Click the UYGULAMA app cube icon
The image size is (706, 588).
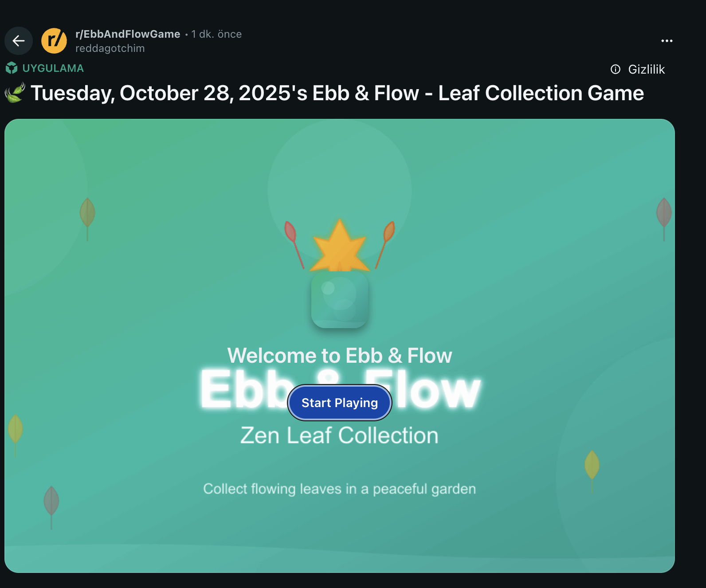(x=12, y=68)
